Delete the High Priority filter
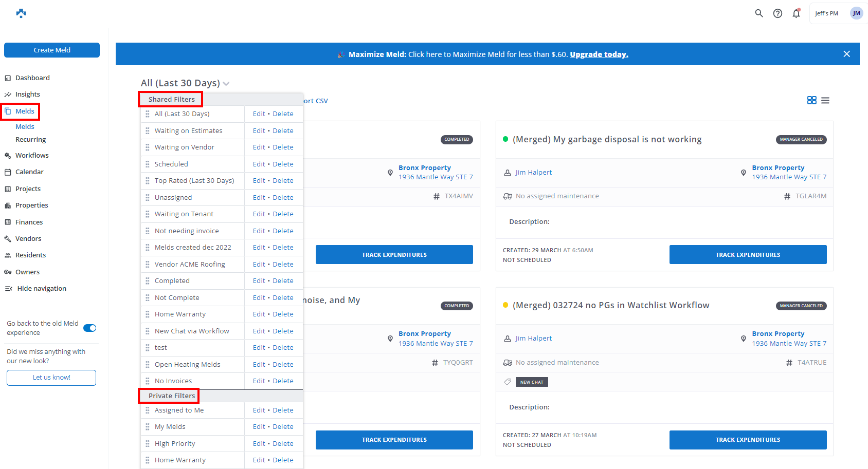Viewport: 868px width, 469px height. (283, 444)
